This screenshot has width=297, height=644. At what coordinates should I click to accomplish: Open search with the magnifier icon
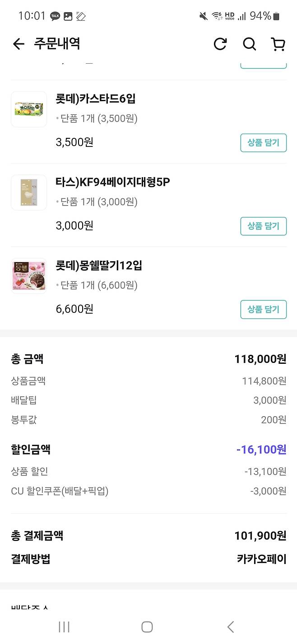tap(249, 44)
